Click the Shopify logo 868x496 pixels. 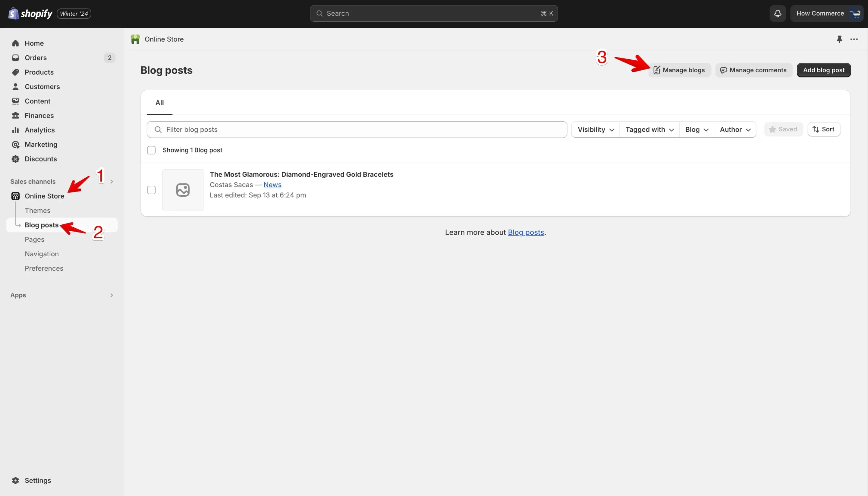tap(30, 13)
